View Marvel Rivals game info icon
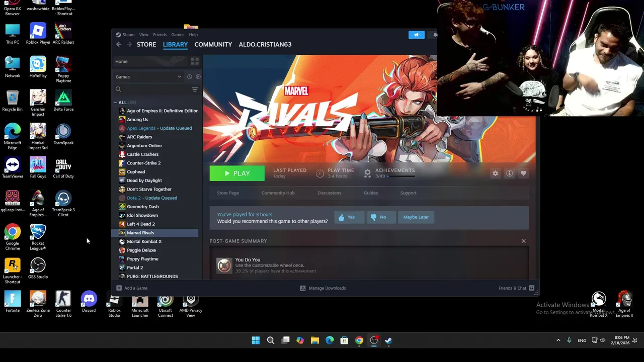This screenshot has width=644, height=362. click(509, 173)
